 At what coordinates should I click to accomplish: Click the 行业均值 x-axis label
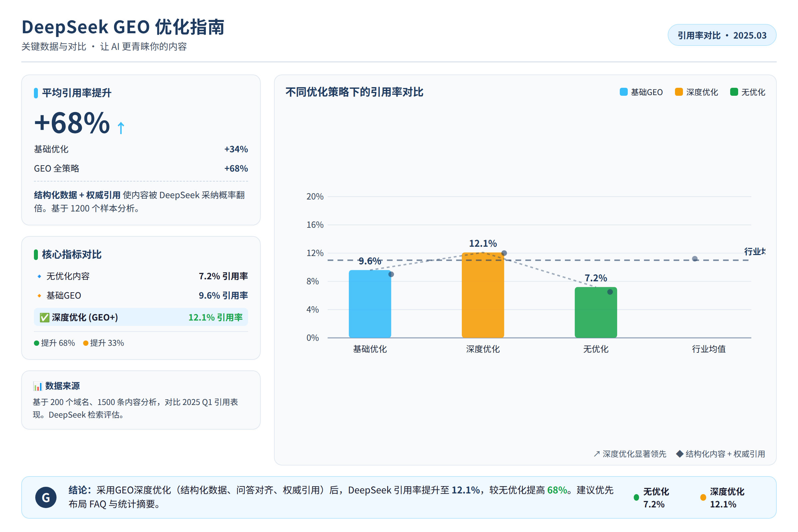click(709, 349)
